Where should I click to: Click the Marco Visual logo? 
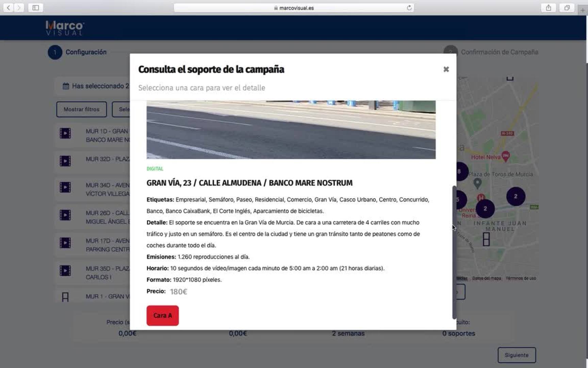pyautogui.click(x=65, y=28)
